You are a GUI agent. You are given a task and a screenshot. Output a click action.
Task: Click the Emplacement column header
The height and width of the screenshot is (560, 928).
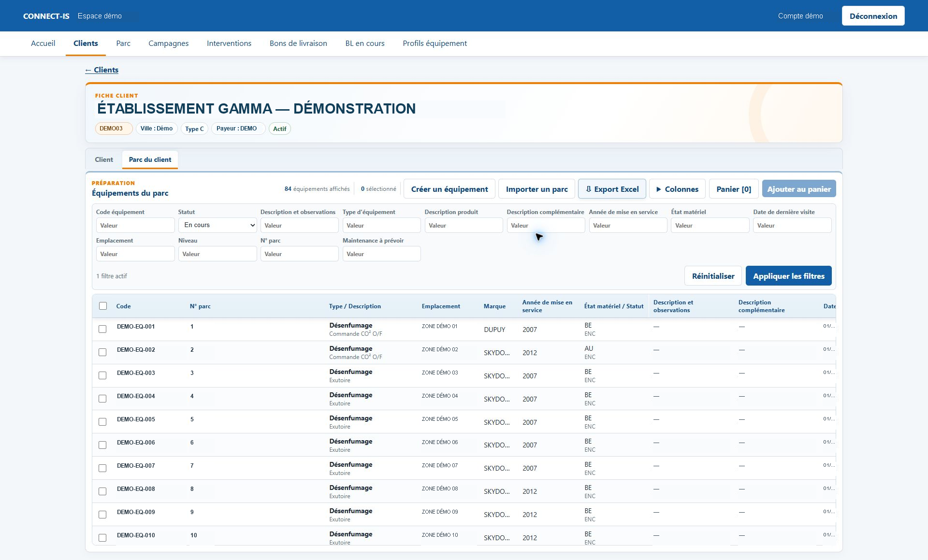[441, 306]
